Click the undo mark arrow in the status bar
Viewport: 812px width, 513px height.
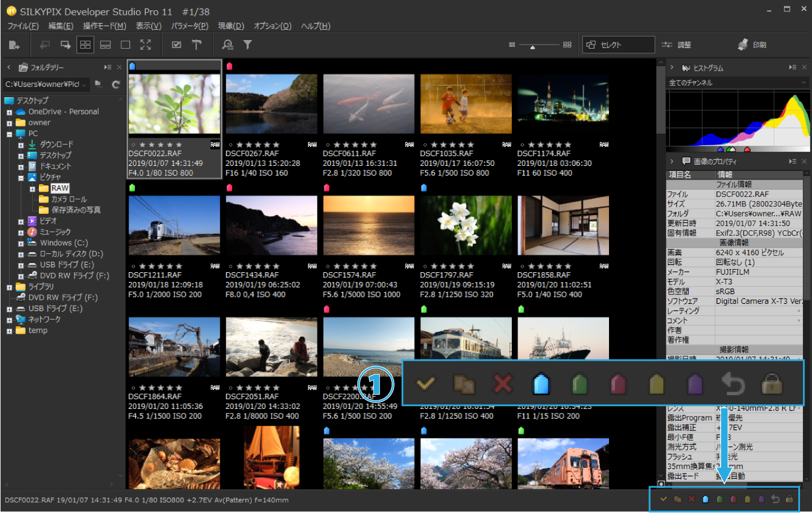point(775,499)
